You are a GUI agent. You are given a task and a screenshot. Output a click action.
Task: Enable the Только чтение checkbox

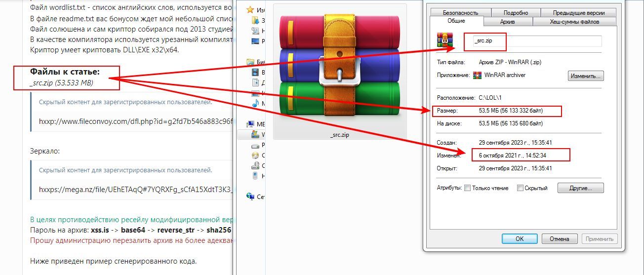click(467, 188)
